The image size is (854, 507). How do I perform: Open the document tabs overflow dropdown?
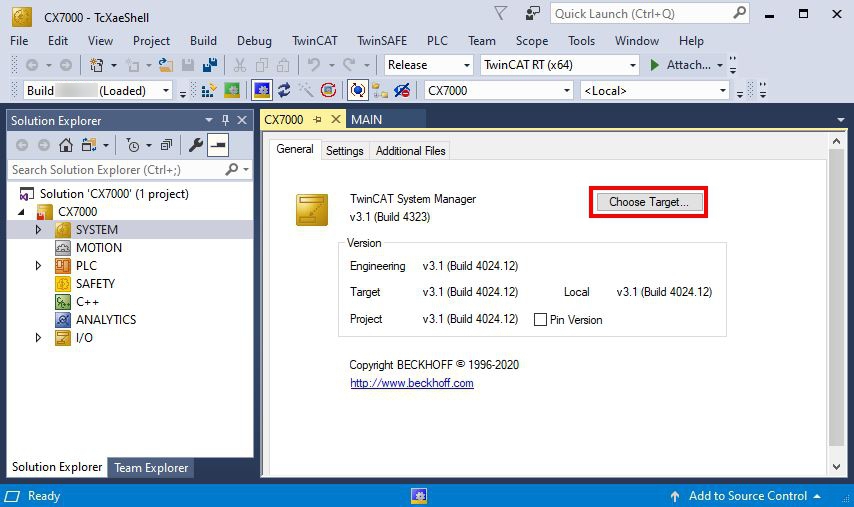(841, 120)
